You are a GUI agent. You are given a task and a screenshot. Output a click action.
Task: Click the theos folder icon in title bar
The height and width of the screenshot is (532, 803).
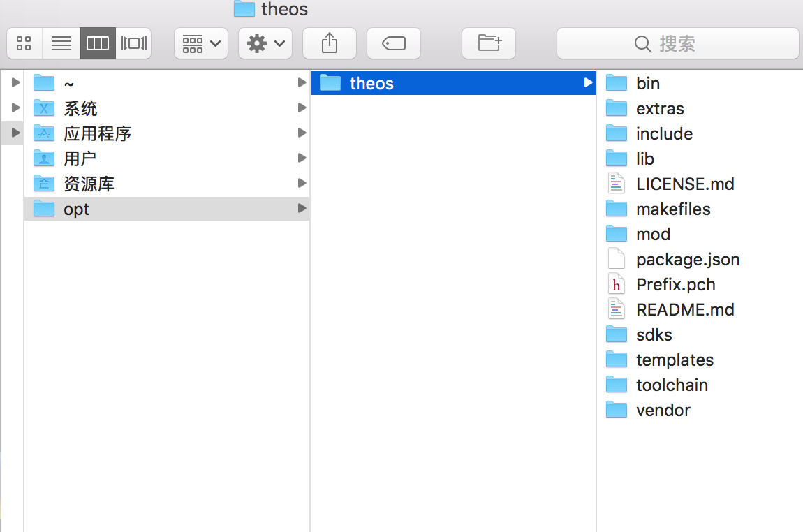tap(244, 8)
